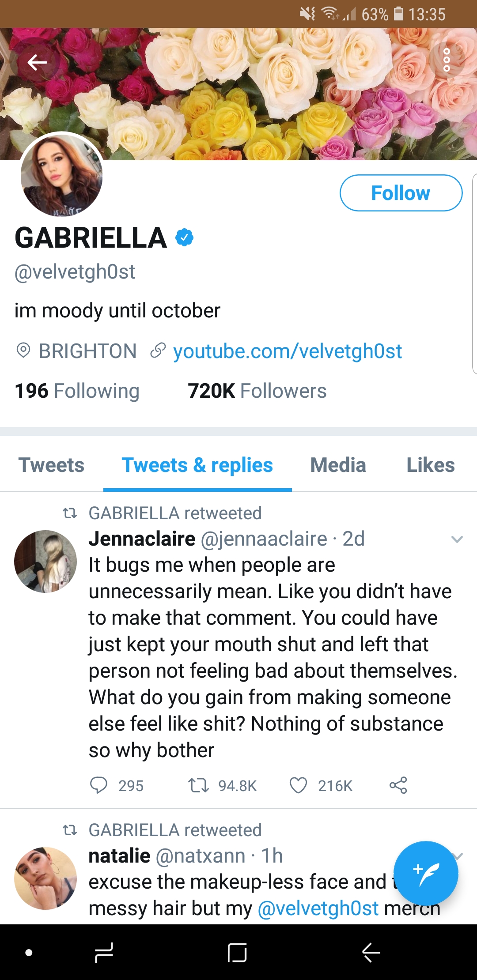Like Jennaclaire's tweet with the heart icon
The height and width of the screenshot is (980, 477).
[x=298, y=785]
